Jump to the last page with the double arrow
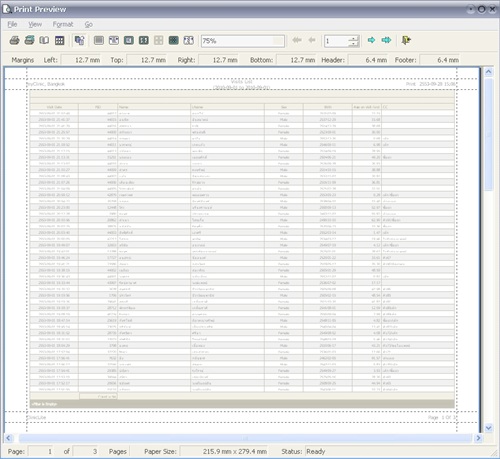500x459 pixels. (x=386, y=40)
